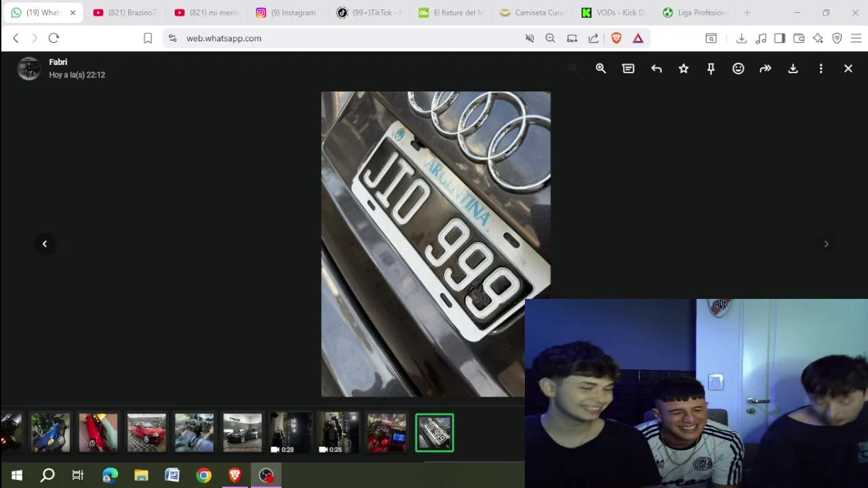Switch to the TikTok tab
The image size is (868, 488).
370,13
